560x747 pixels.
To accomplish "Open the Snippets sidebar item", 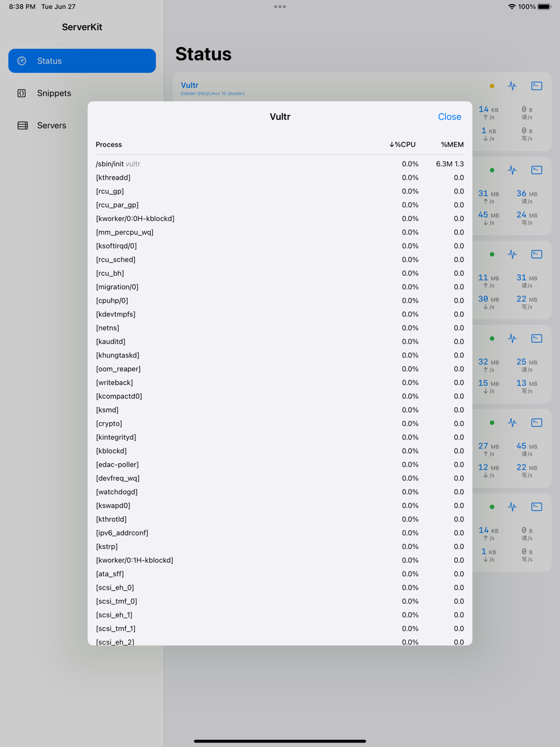I will [x=82, y=93].
